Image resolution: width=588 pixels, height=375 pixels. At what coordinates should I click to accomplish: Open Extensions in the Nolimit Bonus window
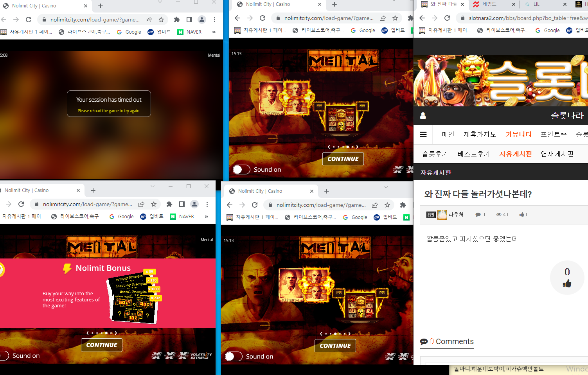(169, 204)
